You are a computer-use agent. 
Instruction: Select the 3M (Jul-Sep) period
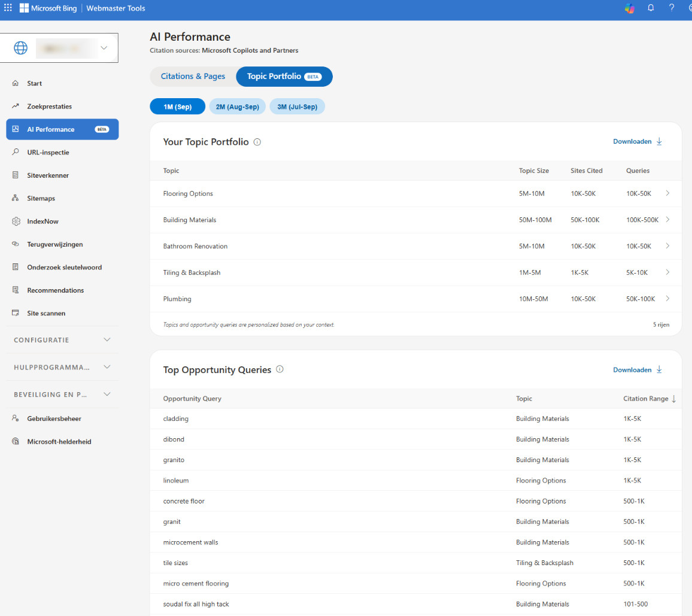(297, 107)
